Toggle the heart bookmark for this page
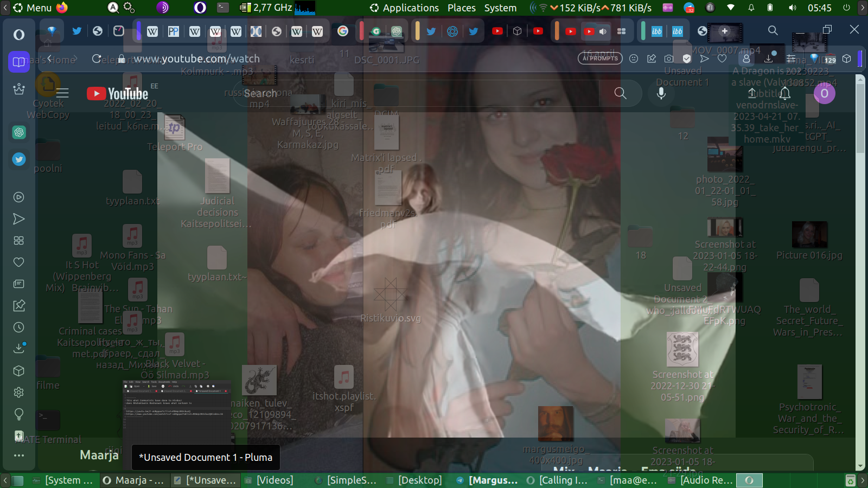 coord(722,59)
